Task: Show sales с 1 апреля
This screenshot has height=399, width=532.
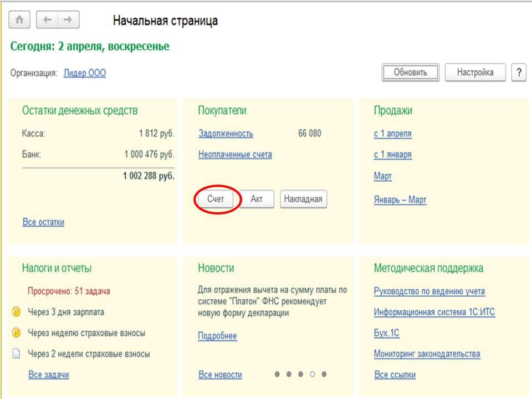Action: 392,134
